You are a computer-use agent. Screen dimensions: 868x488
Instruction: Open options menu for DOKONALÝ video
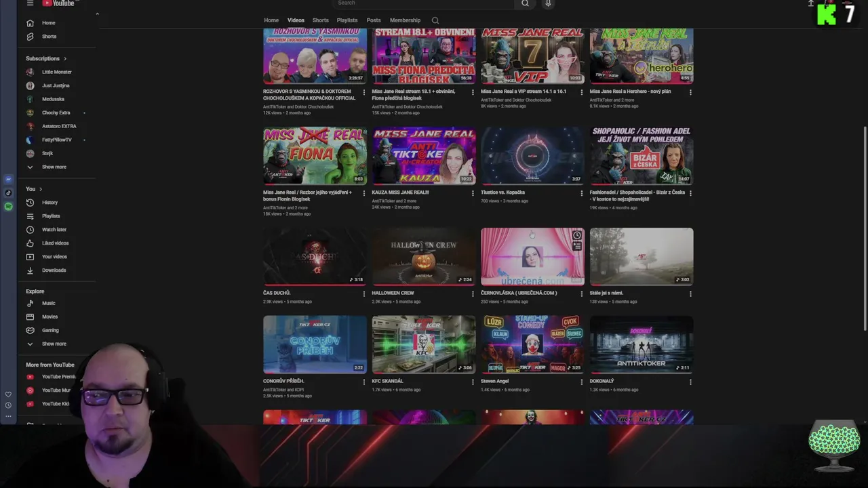690,382
